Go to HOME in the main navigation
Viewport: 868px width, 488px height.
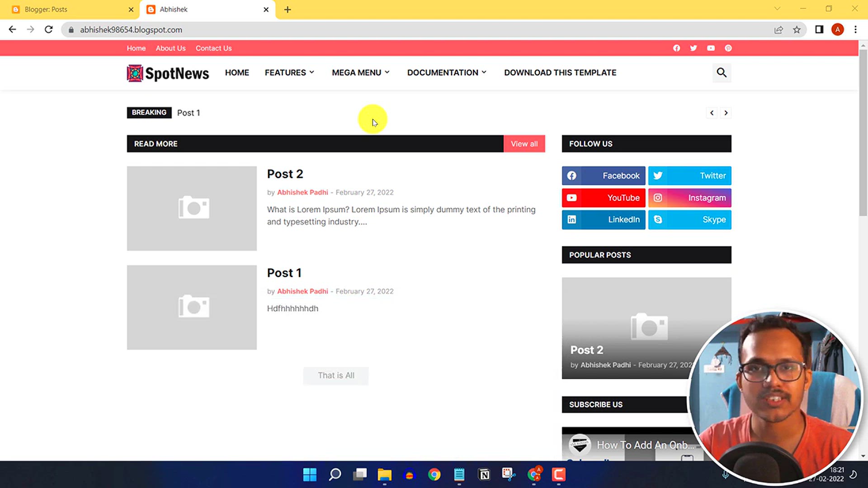[x=237, y=73]
